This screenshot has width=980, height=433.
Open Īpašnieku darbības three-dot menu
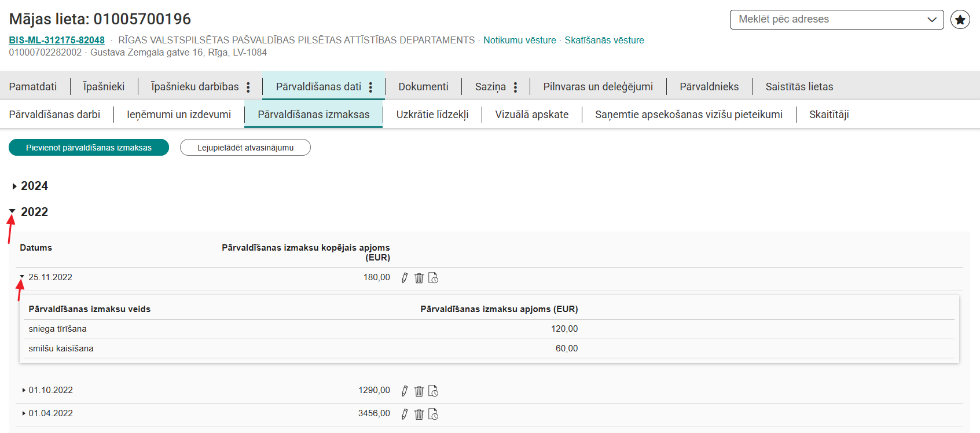[248, 87]
